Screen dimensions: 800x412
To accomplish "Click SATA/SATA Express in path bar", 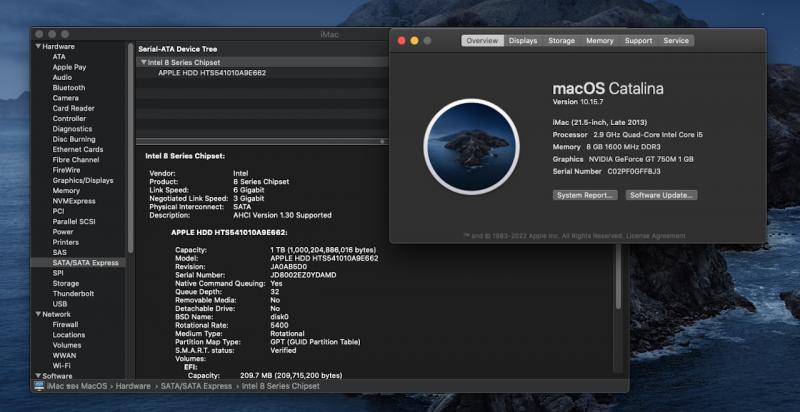I will [x=196, y=386].
